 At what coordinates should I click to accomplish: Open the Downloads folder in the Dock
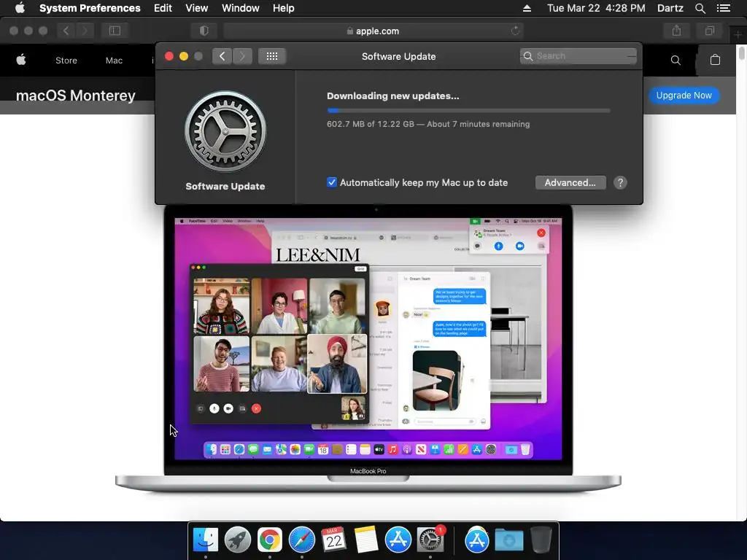pyautogui.click(x=508, y=540)
